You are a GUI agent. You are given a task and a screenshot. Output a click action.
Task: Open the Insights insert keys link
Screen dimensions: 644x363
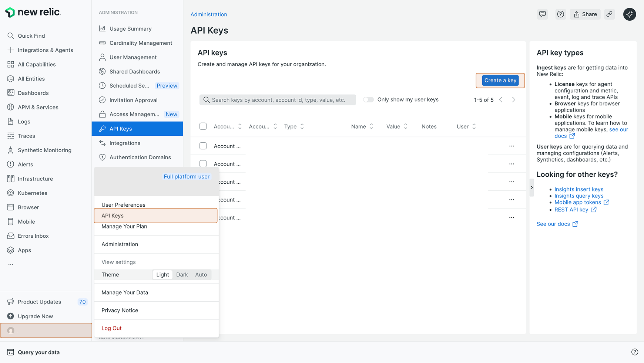578,189
